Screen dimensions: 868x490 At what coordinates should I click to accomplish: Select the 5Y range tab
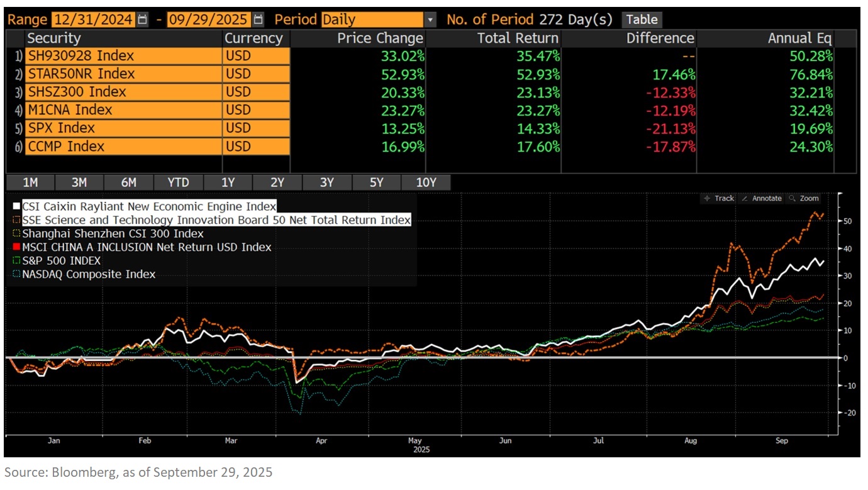(376, 182)
